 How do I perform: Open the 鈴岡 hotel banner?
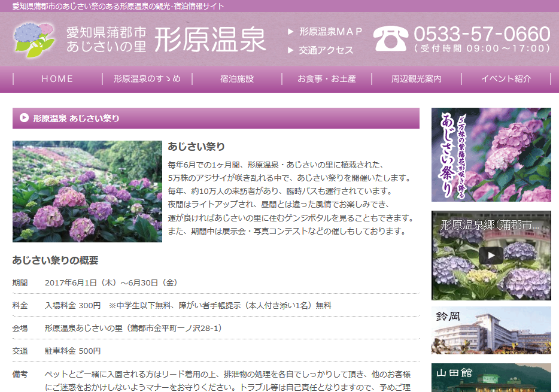(x=491, y=330)
